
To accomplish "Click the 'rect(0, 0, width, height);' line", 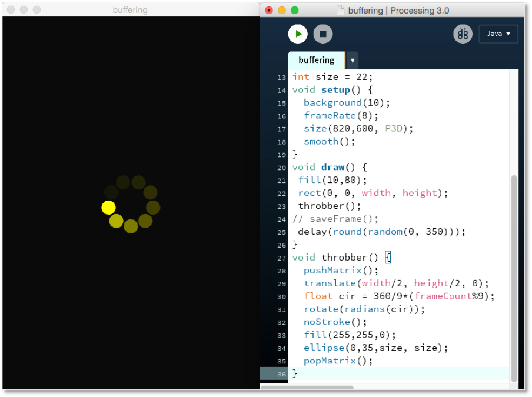I will click(x=373, y=193).
